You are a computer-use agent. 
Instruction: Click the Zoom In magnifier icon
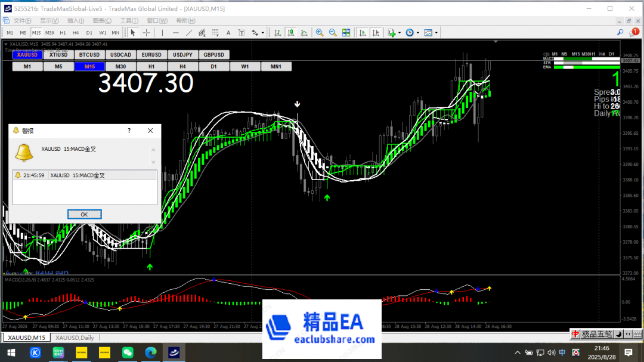coord(319,32)
